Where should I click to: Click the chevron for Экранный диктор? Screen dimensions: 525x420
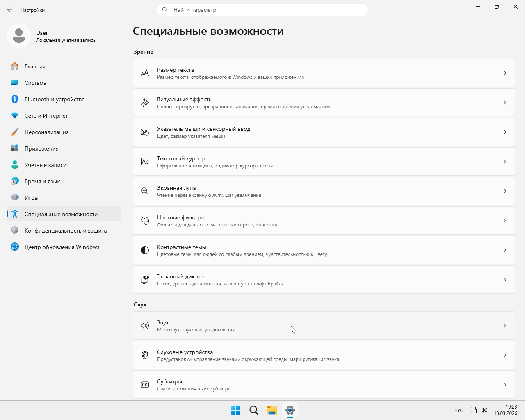[x=505, y=280]
